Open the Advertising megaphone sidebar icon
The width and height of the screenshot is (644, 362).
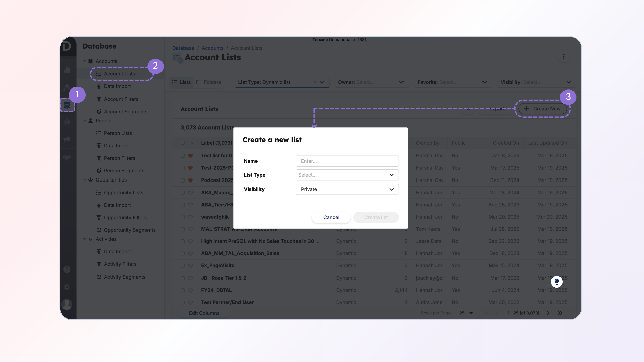pyautogui.click(x=67, y=140)
